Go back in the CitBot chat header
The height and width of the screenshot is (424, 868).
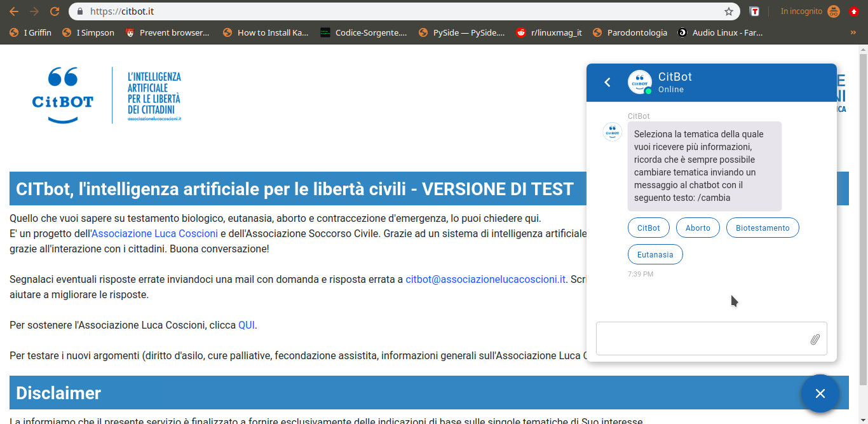607,83
